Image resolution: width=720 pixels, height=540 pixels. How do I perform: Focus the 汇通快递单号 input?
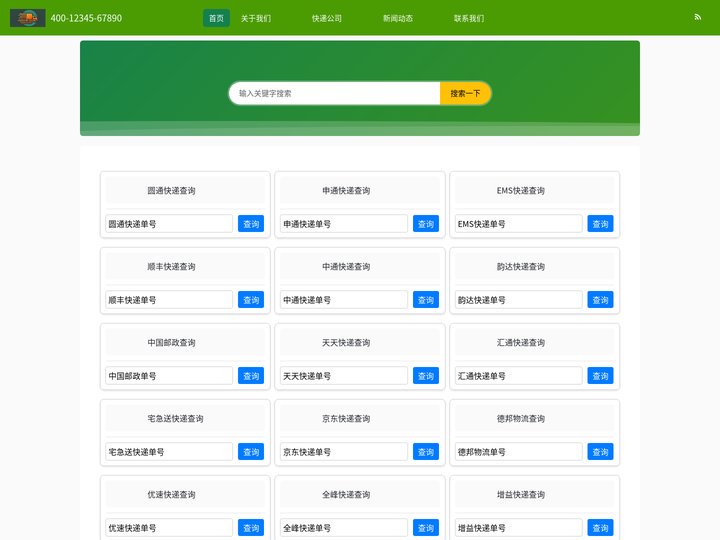(x=519, y=376)
